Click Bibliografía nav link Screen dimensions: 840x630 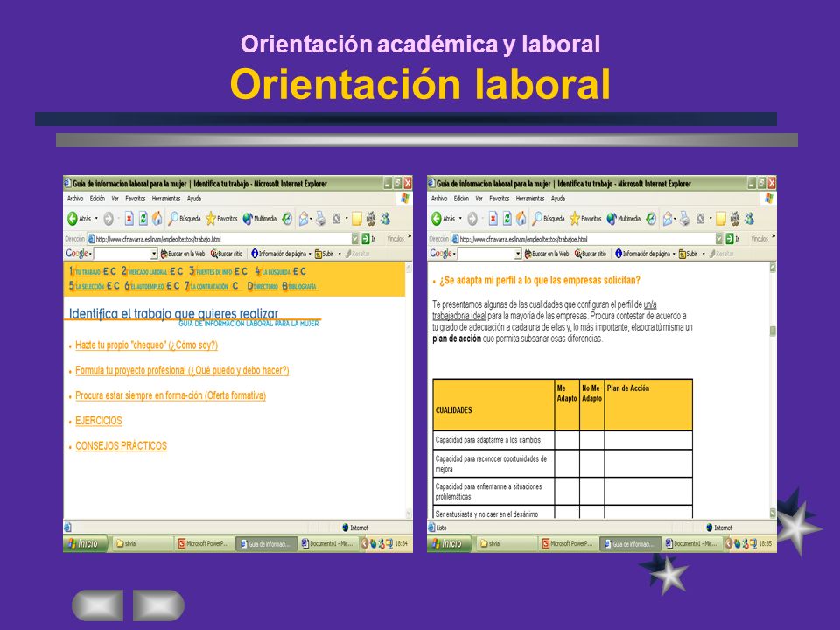[299, 286]
